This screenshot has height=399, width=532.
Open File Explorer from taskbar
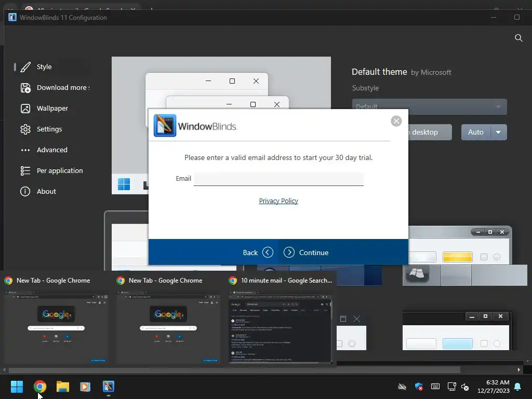coord(63,387)
